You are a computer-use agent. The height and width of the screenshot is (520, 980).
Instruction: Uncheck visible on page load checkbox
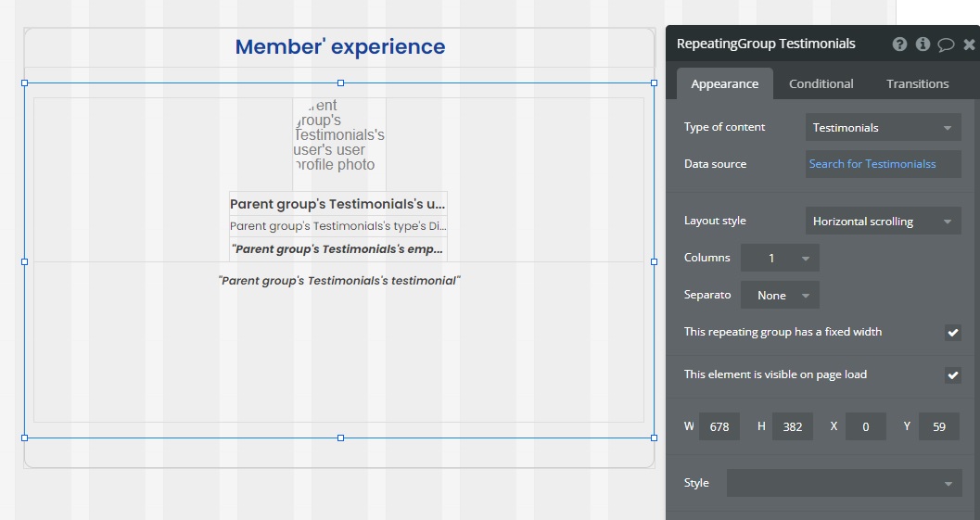[x=952, y=375]
